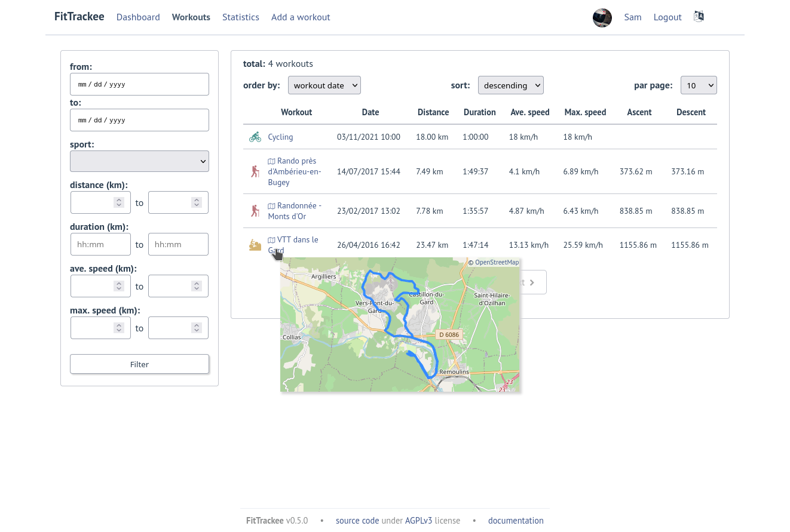This screenshot has width=790, height=532.
Task: Click the Distance column header
Action: pyautogui.click(x=433, y=112)
